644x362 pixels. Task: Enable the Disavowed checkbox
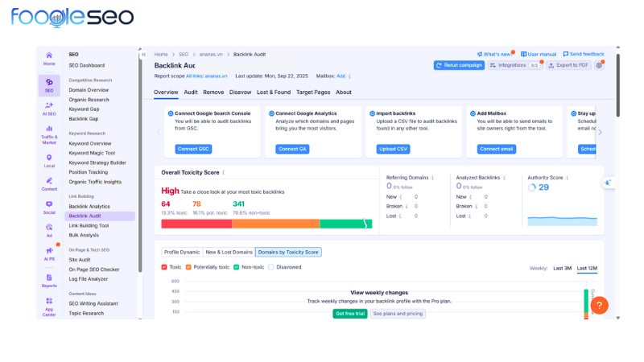pyautogui.click(x=271, y=267)
